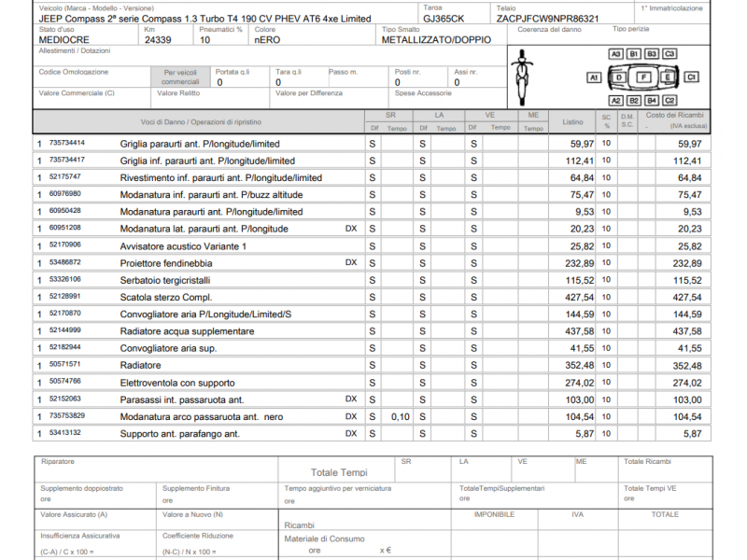
Task: Click the vehicle description starting "JEEP Compass 2ª serie"
Action: pyautogui.click(x=204, y=19)
